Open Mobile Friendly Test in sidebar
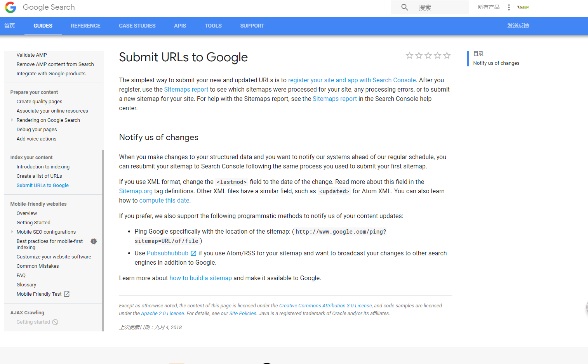The height and width of the screenshot is (364, 588). click(39, 294)
